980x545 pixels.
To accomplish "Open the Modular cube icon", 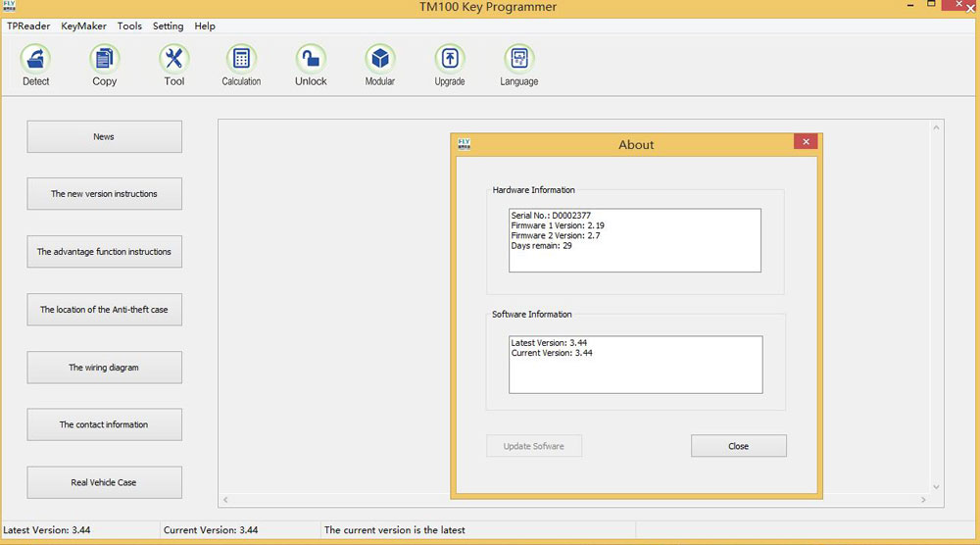I will 380,59.
